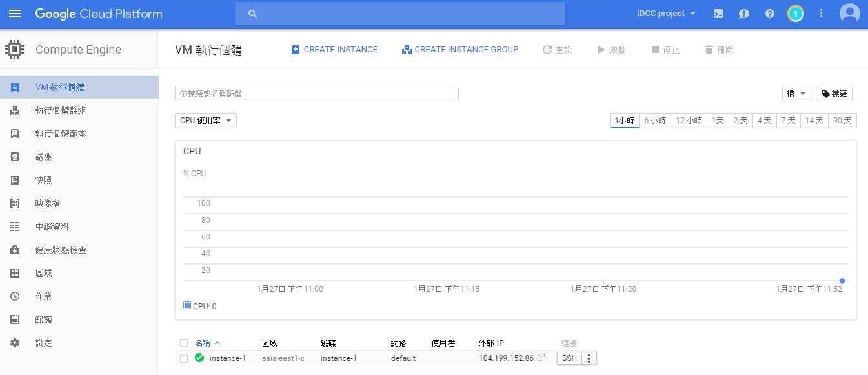Click the Compute Engine header title
The image size is (868, 375).
tap(78, 50)
